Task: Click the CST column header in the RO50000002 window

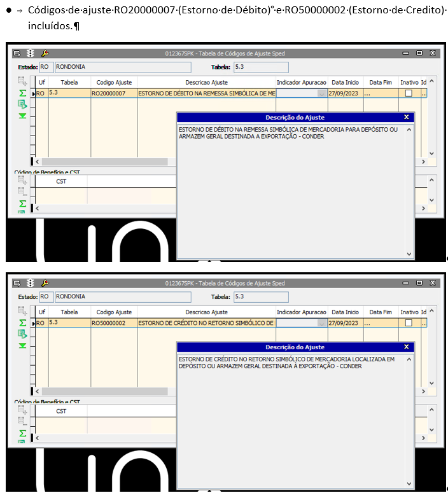Action: point(61,411)
